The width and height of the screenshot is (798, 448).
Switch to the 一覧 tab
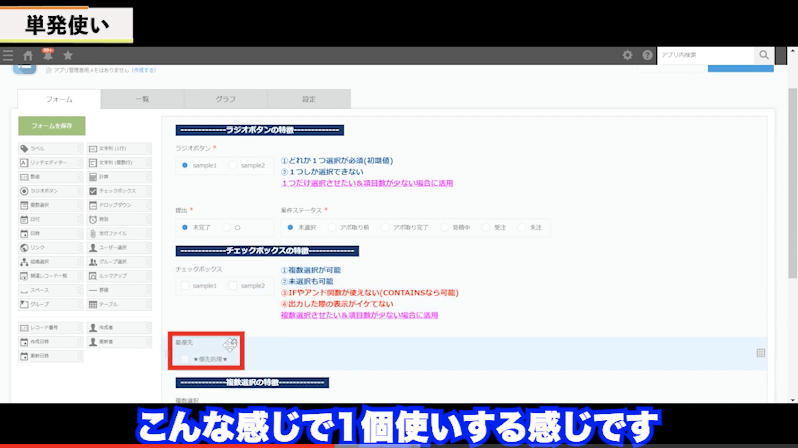pos(142,99)
